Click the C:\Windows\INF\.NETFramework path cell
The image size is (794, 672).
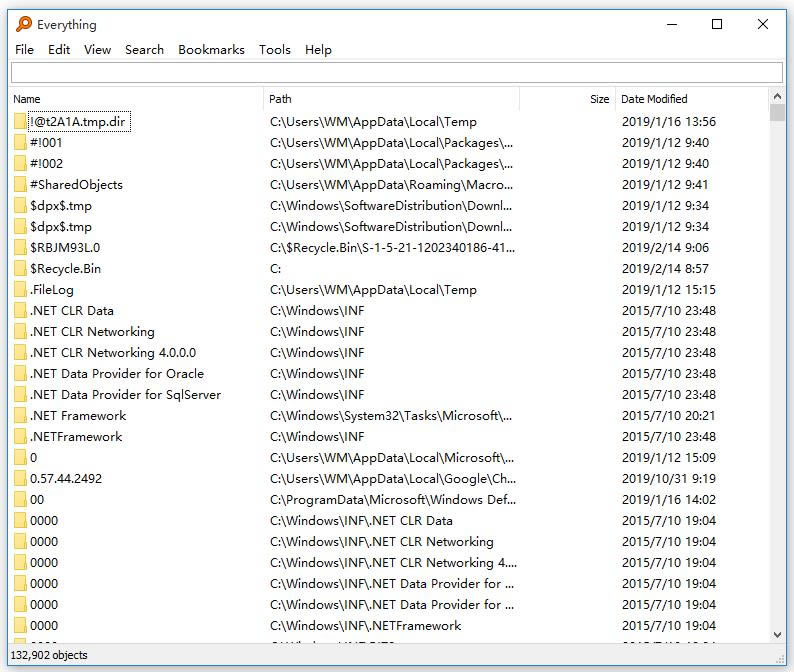point(365,626)
